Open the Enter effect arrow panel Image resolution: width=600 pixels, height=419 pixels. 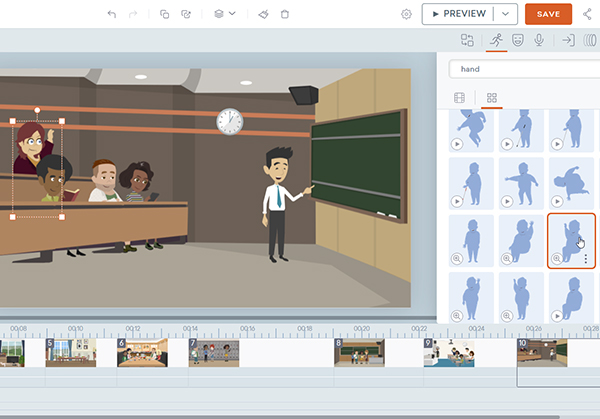[567, 40]
